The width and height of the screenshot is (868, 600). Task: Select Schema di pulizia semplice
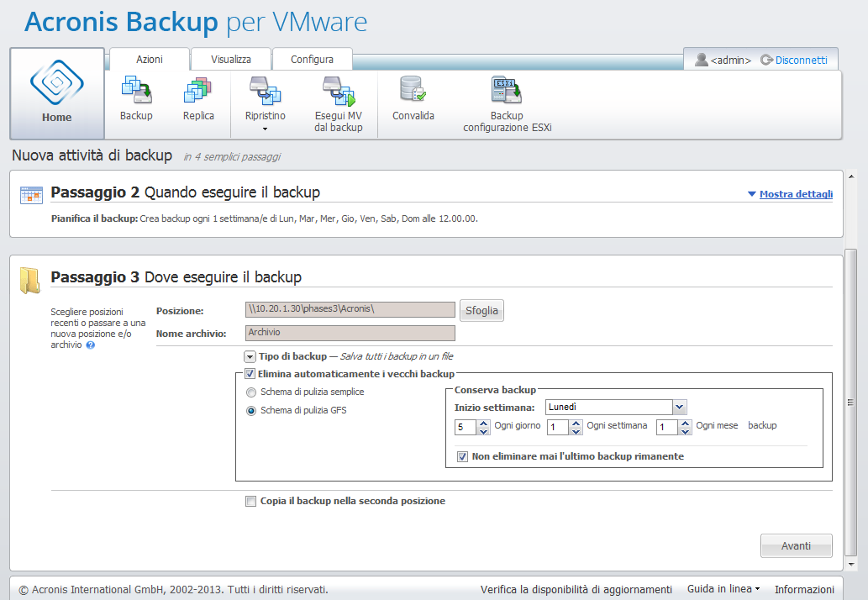pyautogui.click(x=251, y=392)
